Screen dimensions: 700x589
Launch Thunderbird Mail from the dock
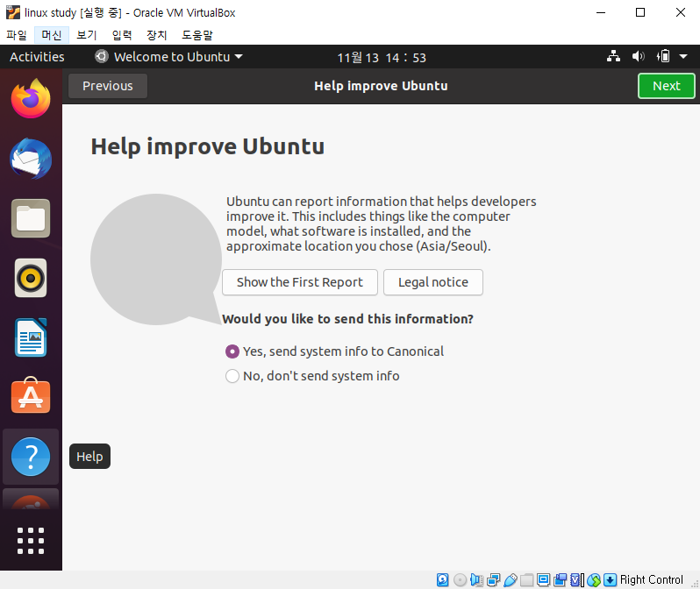31,159
